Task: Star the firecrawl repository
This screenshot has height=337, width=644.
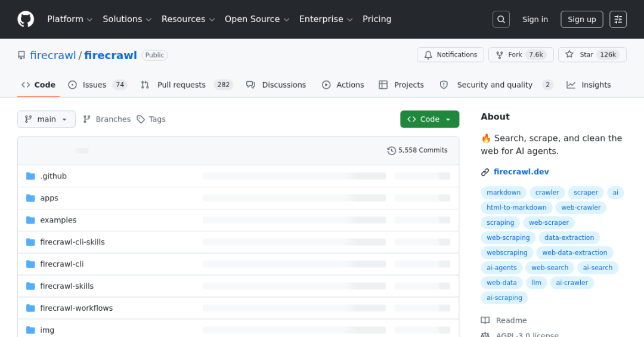Action: pyautogui.click(x=592, y=55)
